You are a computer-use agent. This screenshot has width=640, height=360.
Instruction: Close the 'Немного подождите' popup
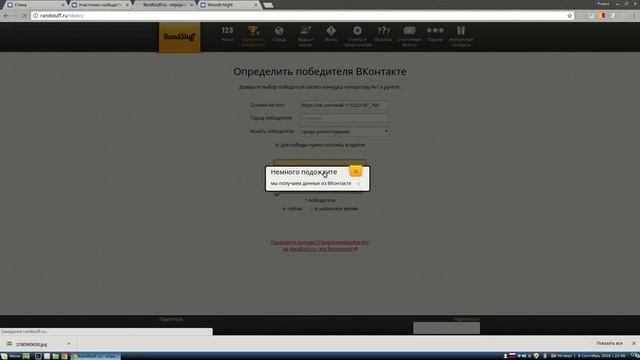pyautogui.click(x=356, y=171)
